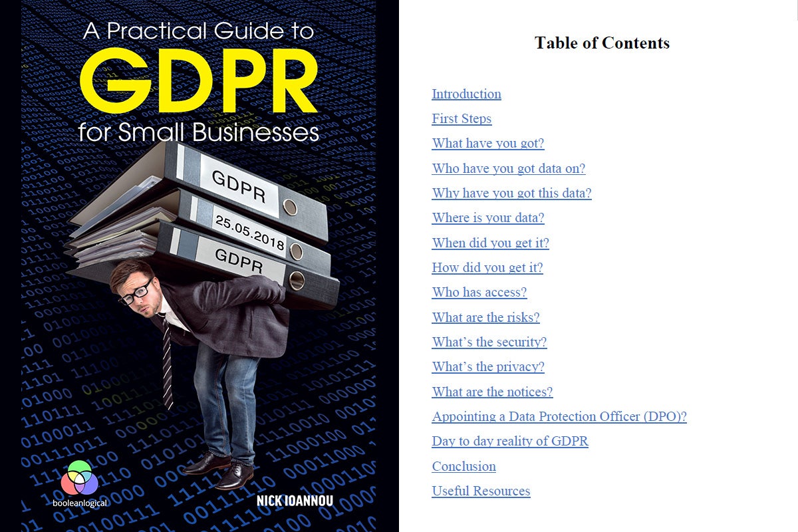Image resolution: width=798 pixels, height=532 pixels.
Task: Open 'Why have you got this data?' link
Action: [x=511, y=194]
